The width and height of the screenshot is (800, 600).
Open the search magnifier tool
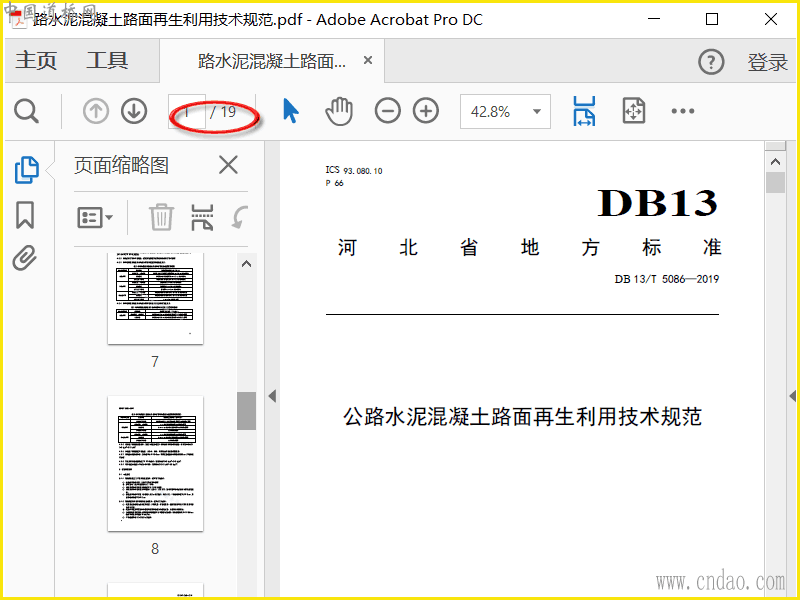click(x=27, y=111)
